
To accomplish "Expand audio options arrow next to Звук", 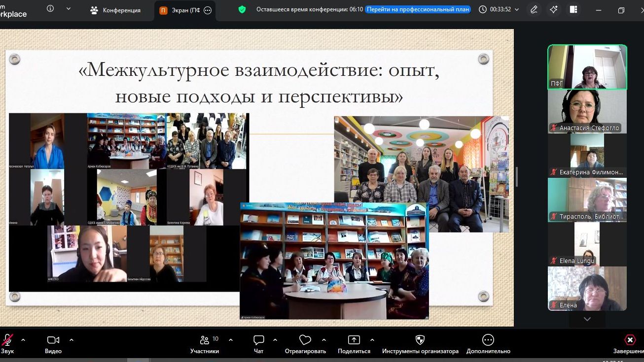I will coord(23,340).
